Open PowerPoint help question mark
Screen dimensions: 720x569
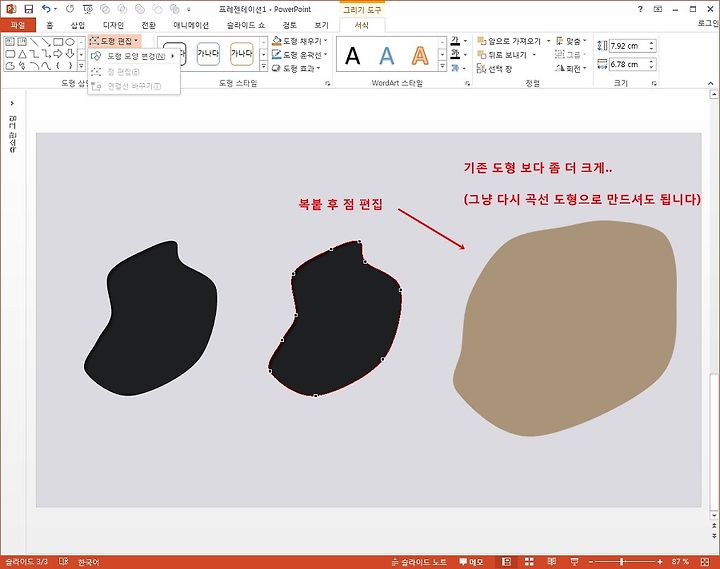pyautogui.click(x=640, y=9)
